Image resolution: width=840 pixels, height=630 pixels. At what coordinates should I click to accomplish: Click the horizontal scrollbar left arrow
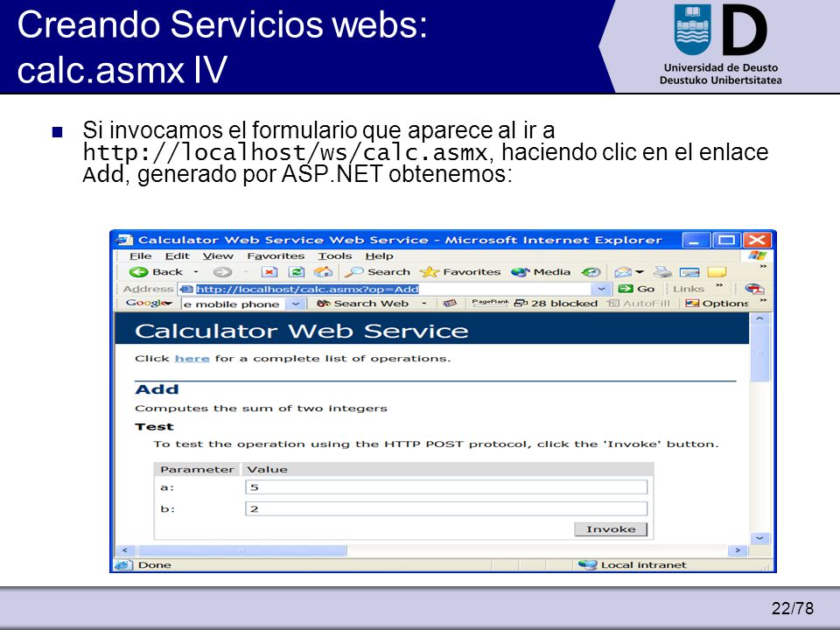pyautogui.click(x=125, y=550)
